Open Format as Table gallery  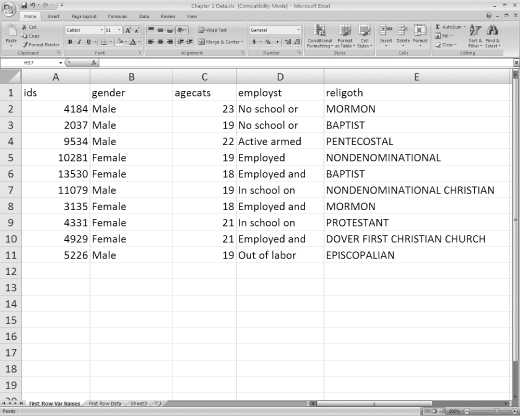[x=345, y=36]
